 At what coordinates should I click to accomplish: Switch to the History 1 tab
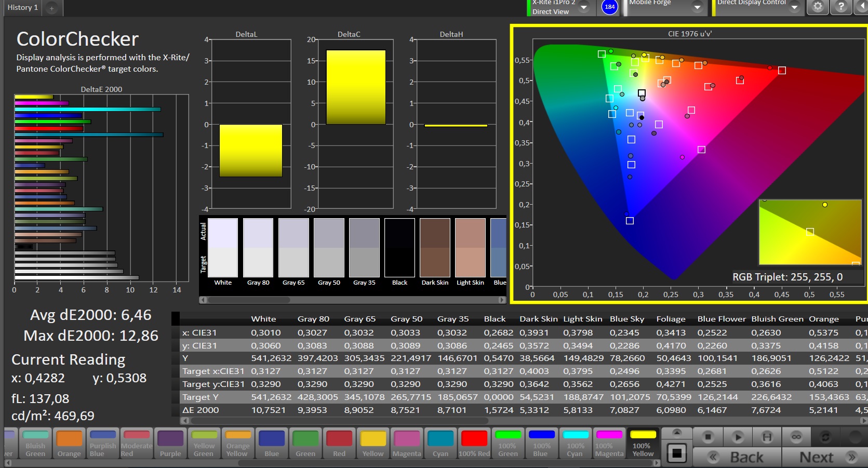(x=22, y=7)
